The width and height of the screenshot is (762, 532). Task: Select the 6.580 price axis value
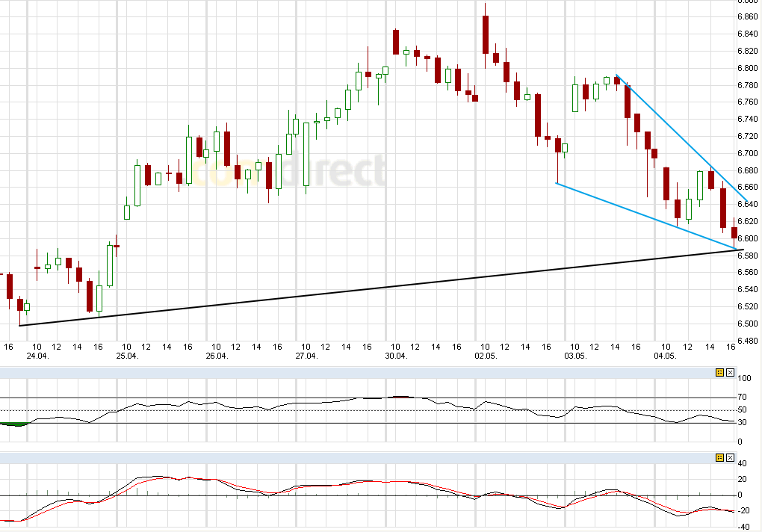(747, 255)
